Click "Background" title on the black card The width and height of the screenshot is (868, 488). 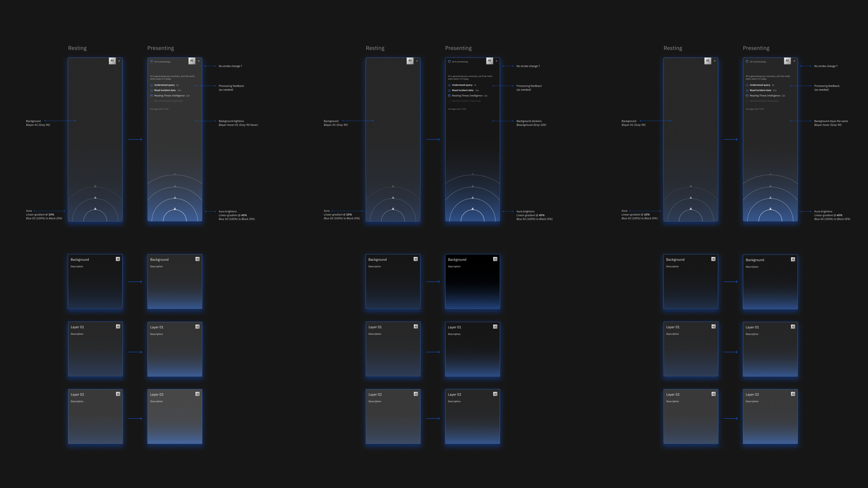point(457,260)
